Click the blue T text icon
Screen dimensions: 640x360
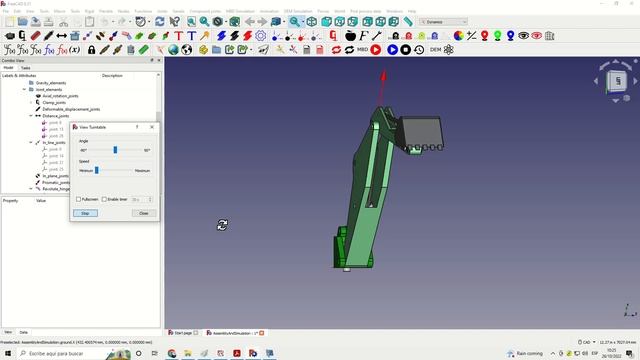tap(191, 36)
